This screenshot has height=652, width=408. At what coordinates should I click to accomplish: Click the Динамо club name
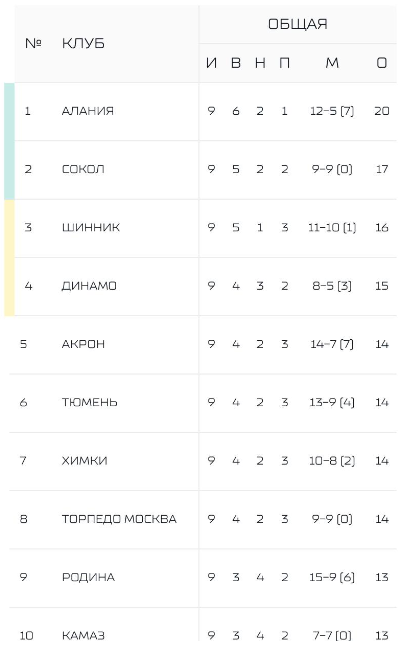coord(89,286)
